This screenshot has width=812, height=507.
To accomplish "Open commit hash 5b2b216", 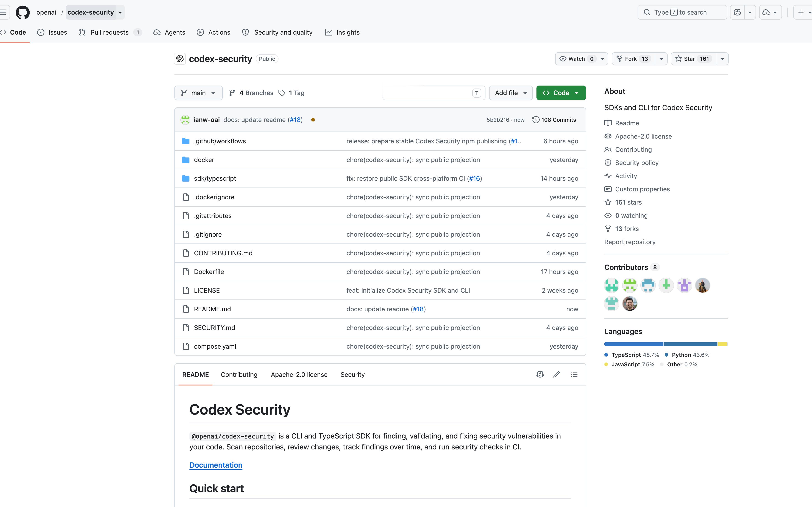I will (498, 120).
